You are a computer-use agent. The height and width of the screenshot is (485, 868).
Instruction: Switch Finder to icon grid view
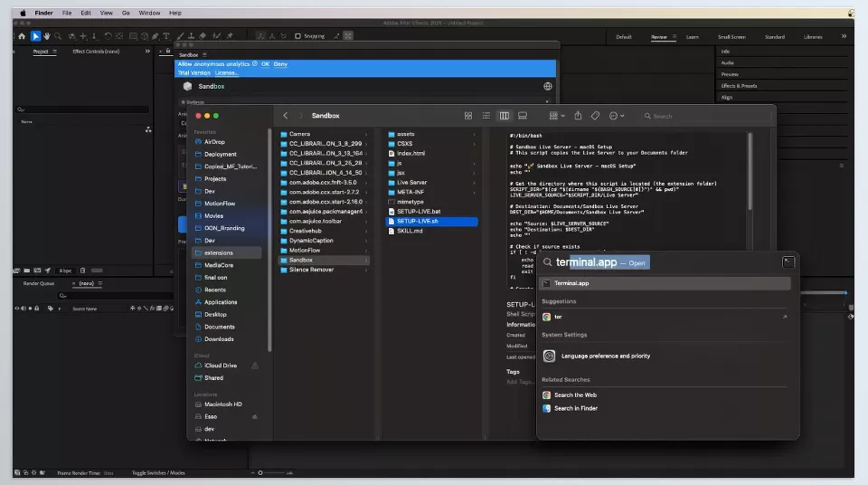tap(468, 116)
